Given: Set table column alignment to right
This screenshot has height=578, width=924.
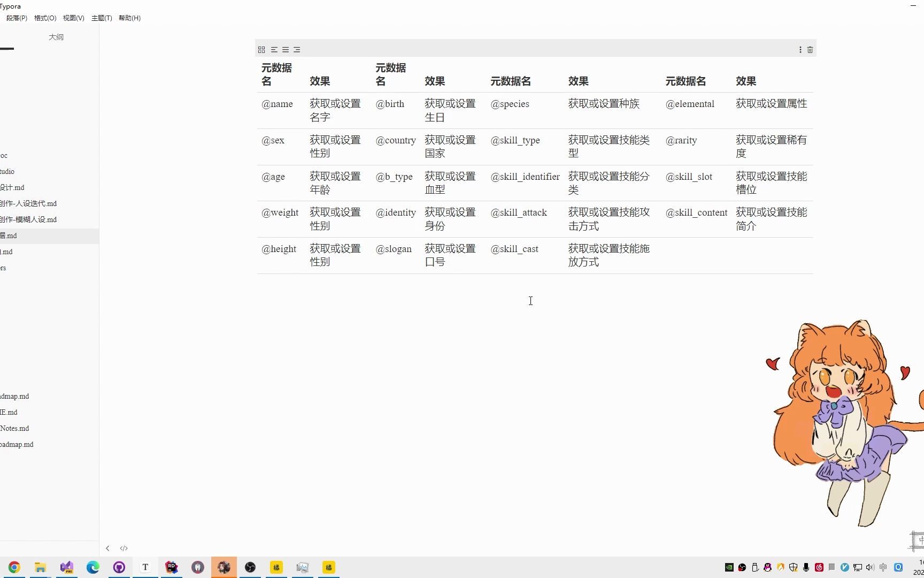Looking at the screenshot, I should coord(297,49).
